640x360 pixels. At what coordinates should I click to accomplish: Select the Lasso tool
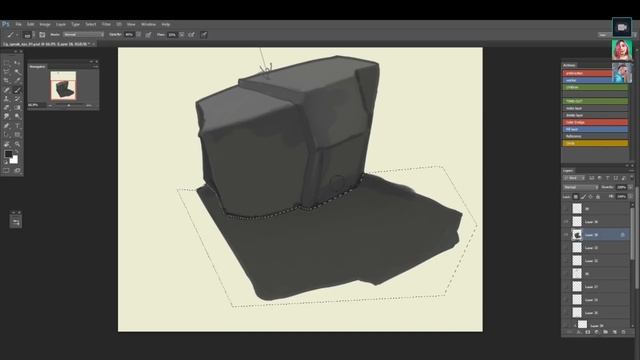[7, 71]
